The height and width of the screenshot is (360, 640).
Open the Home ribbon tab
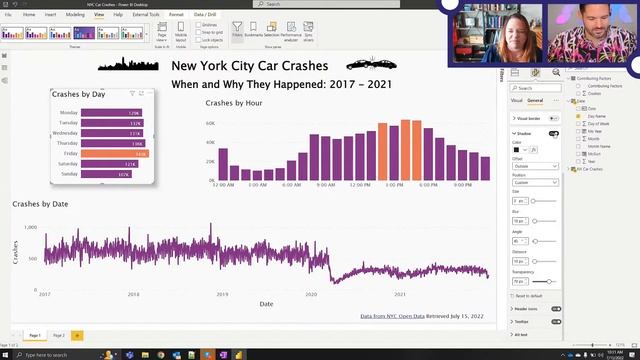[x=29, y=15]
